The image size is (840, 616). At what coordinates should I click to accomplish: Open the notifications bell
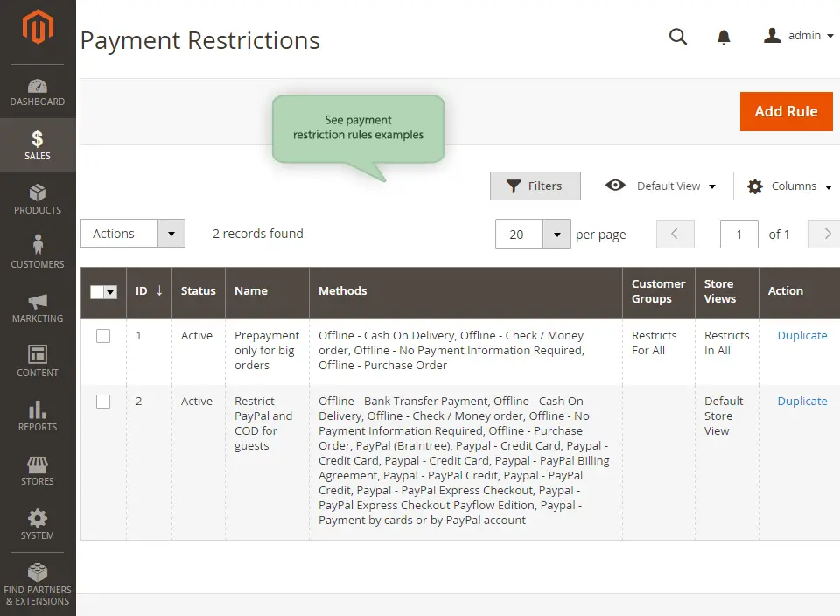point(724,38)
